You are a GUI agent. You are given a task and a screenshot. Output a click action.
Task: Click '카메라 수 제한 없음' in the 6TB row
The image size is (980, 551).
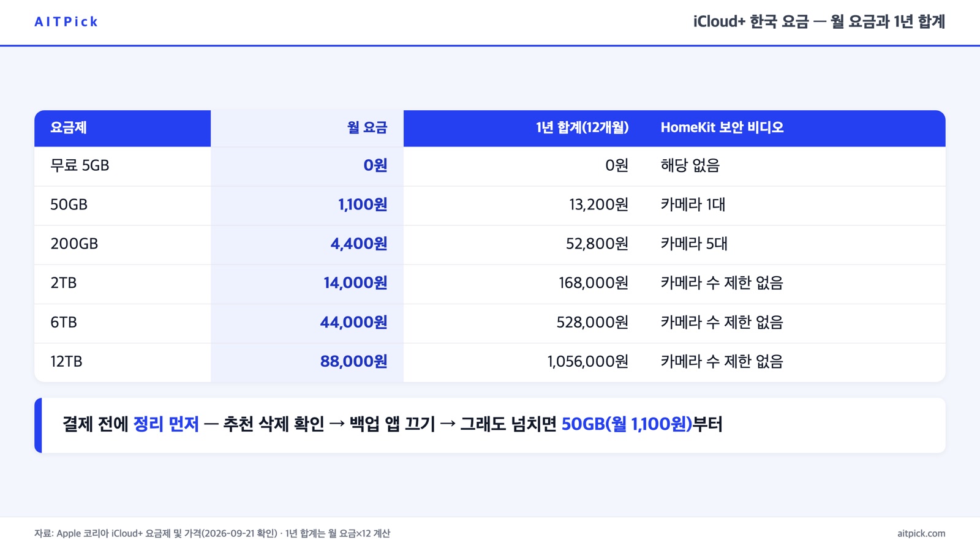722,322
